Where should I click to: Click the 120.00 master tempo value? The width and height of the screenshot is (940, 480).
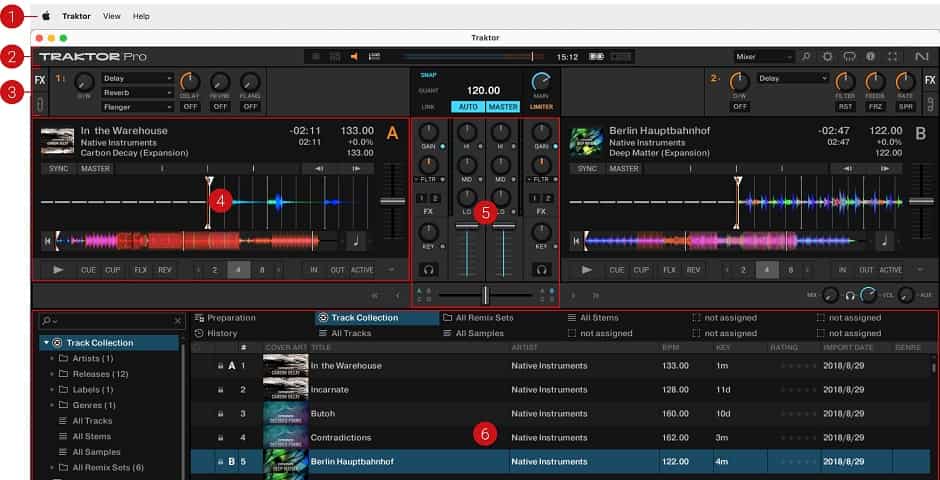483,90
